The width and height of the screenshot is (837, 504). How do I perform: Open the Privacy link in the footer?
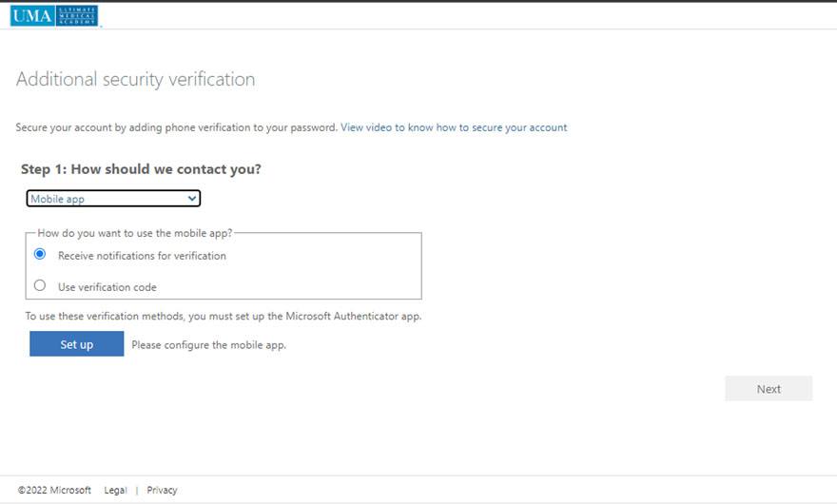(162, 491)
